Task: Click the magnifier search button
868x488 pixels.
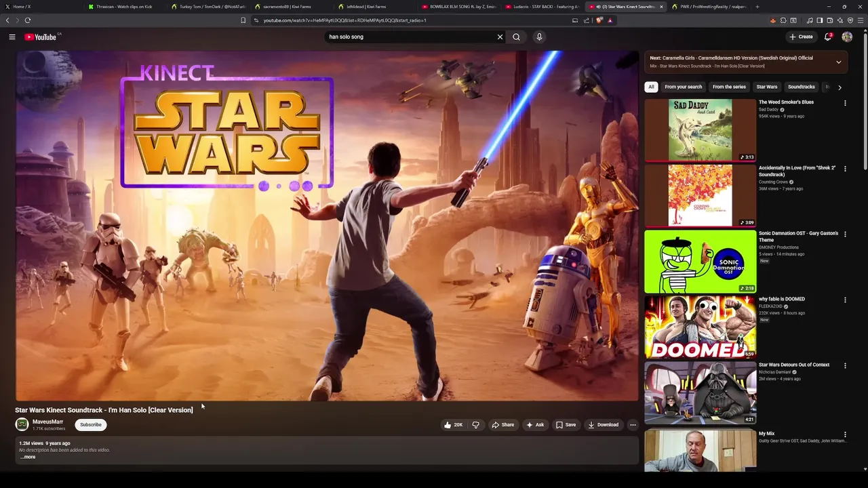Action: [x=516, y=37]
